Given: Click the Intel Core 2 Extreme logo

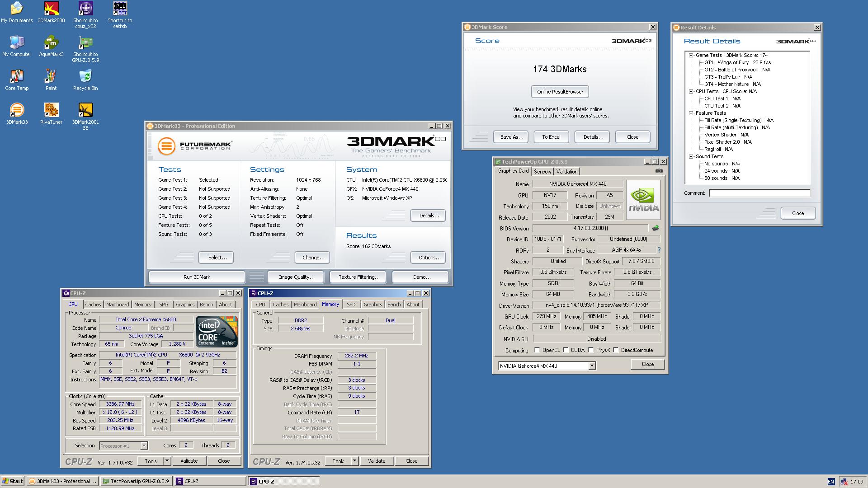Looking at the screenshot, I should [217, 331].
